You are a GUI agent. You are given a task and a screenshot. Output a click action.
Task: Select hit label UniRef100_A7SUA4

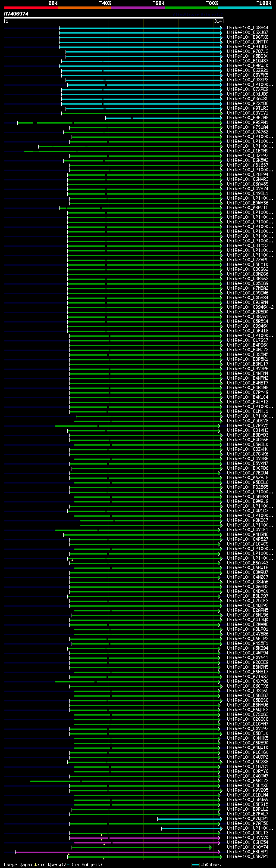[248, 127]
